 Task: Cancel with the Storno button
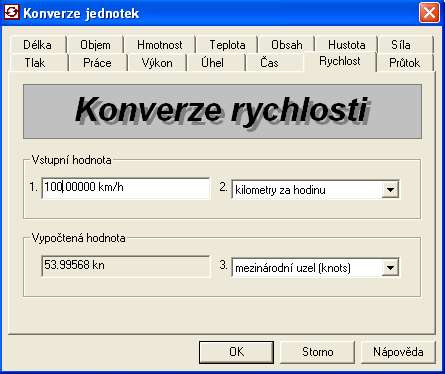point(317,352)
